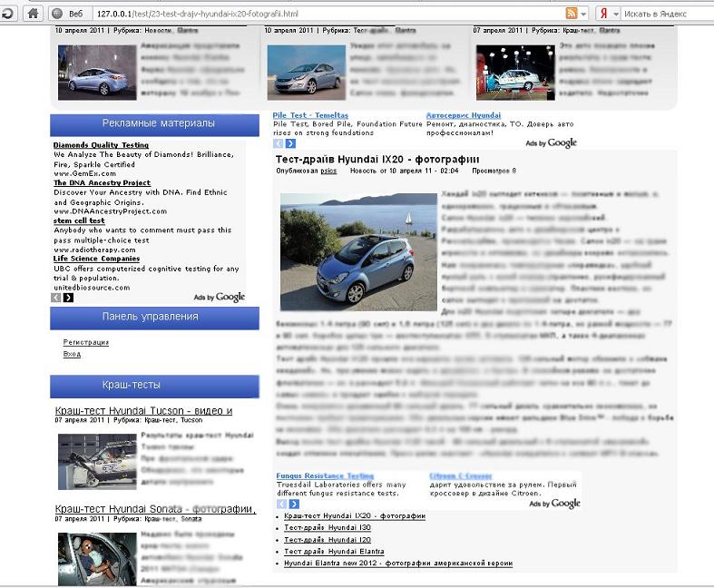Open the Citroen C-Crosser ad link

coord(460,475)
